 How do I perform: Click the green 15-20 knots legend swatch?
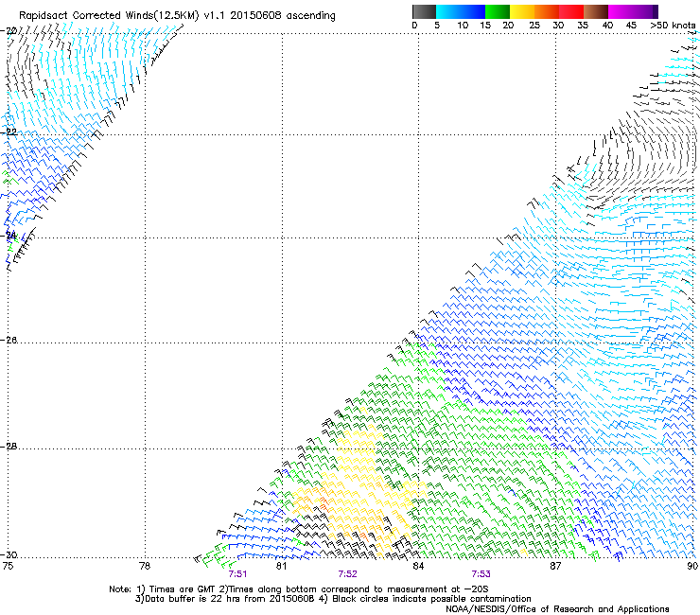(x=497, y=11)
